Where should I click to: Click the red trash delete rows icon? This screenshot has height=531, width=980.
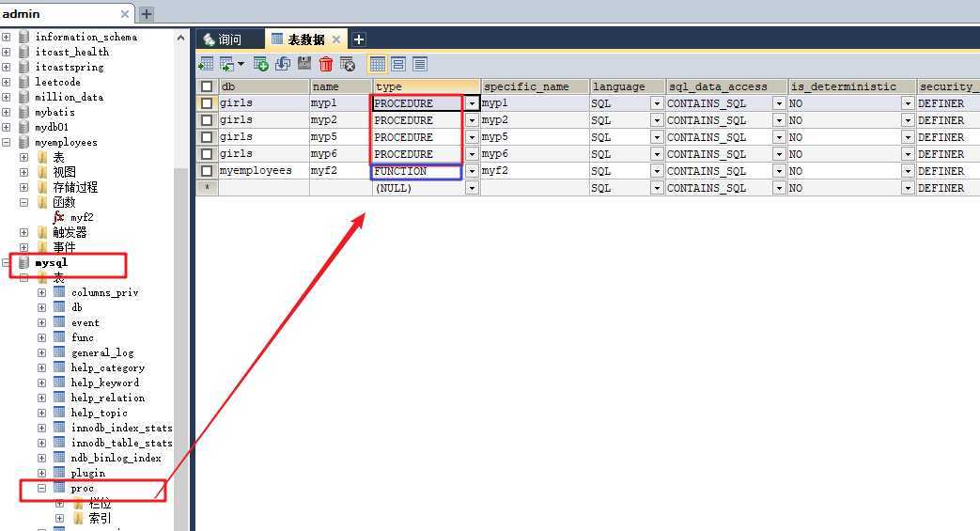[x=326, y=64]
